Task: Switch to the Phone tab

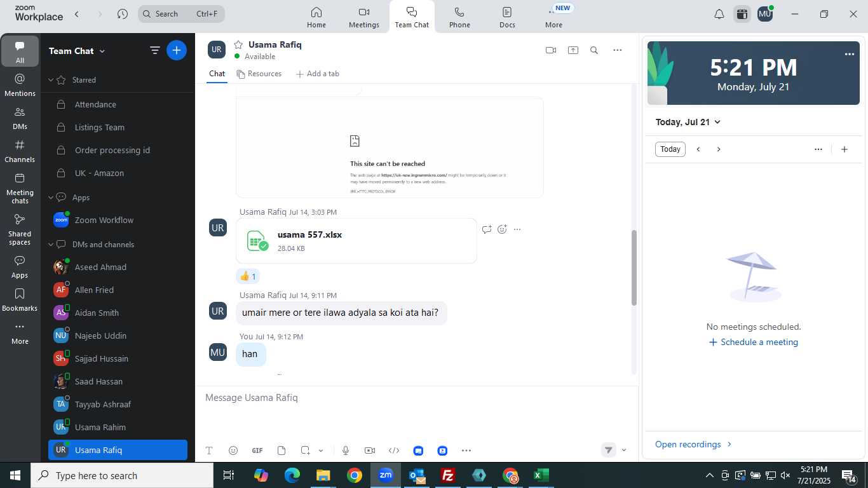Action: click(459, 17)
